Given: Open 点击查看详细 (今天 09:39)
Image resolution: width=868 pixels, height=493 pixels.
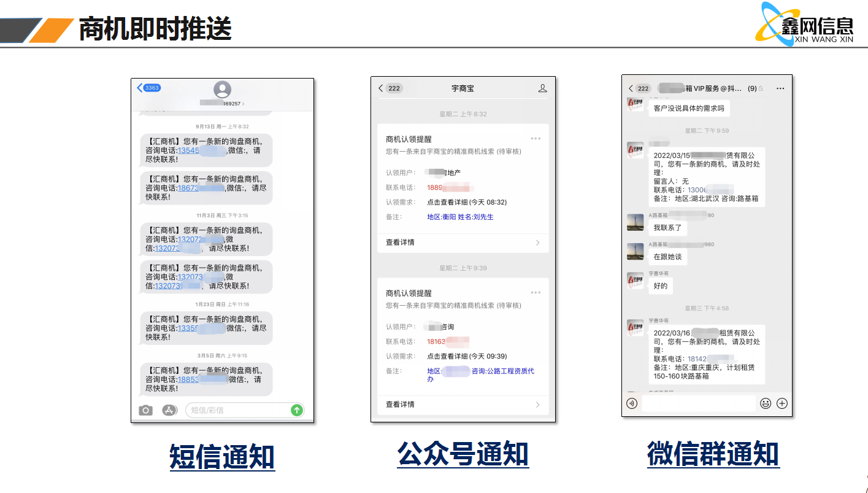Looking at the screenshot, I should click(x=467, y=356).
